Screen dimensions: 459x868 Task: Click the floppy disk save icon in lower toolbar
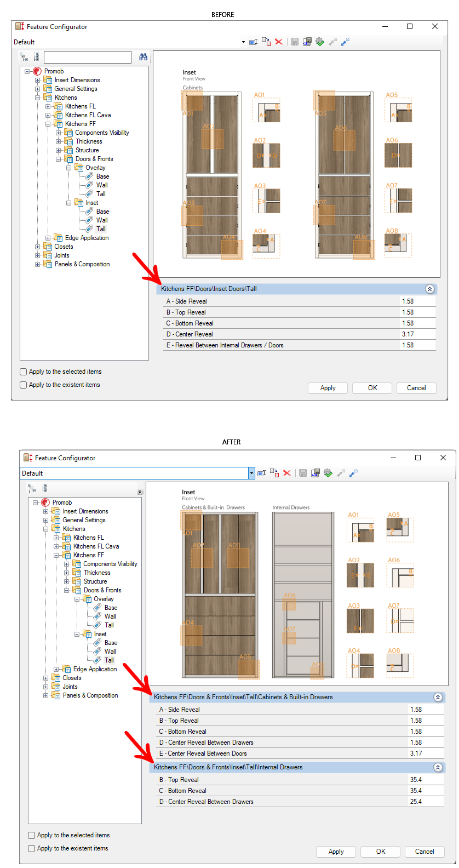coord(302,473)
